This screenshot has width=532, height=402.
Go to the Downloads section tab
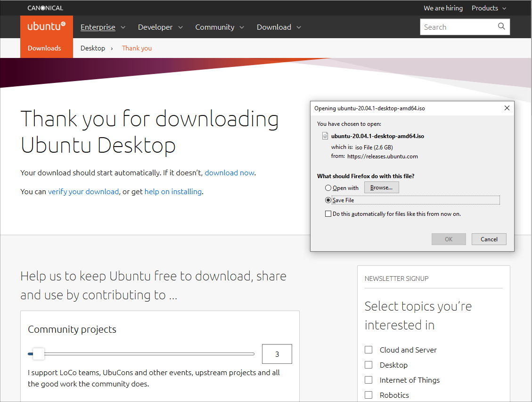click(47, 48)
